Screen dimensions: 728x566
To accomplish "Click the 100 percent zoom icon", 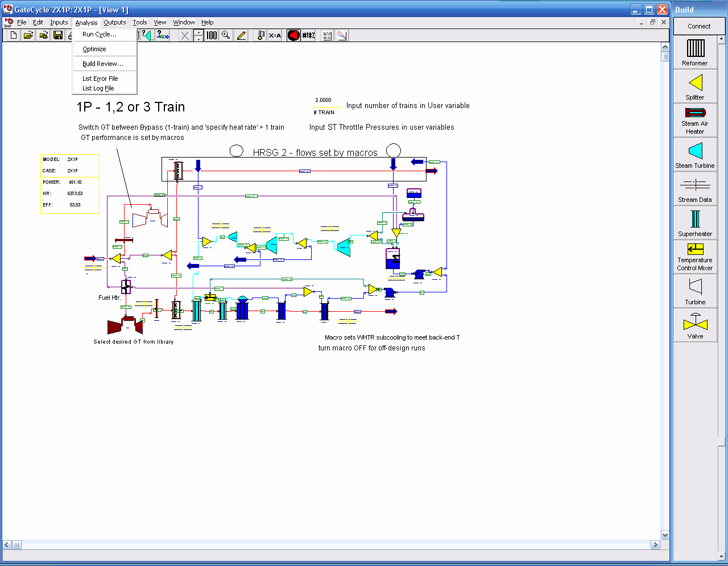I will point(212,35).
